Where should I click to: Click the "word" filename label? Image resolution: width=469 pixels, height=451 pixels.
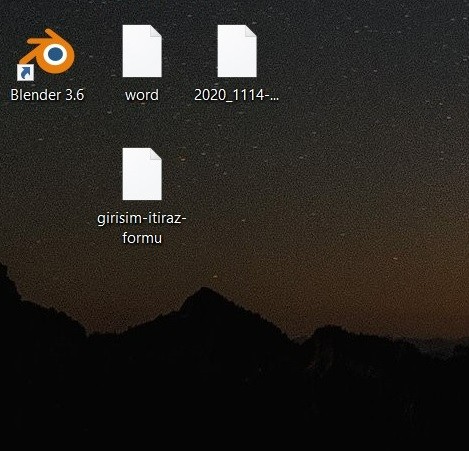(x=142, y=95)
